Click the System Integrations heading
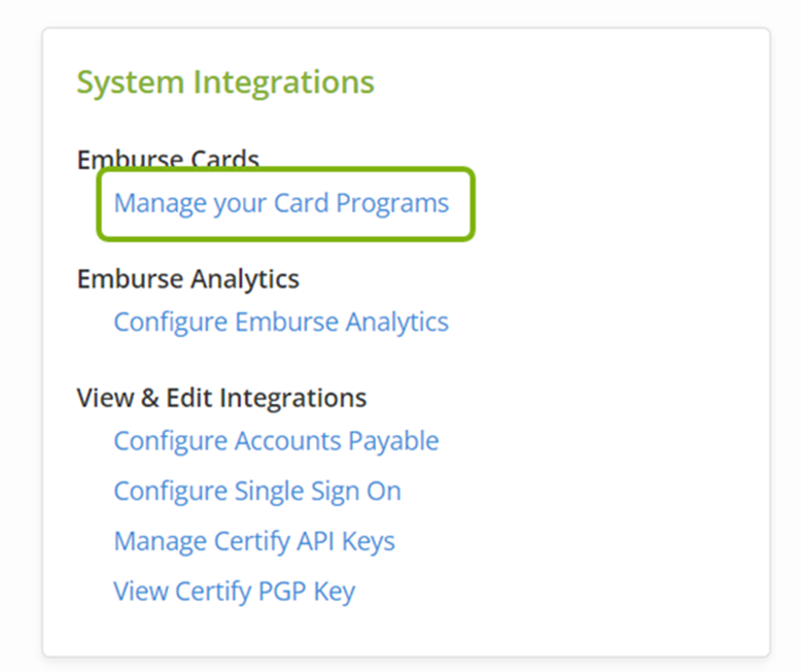The height and width of the screenshot is (672, 801). [x=225, y=83]
